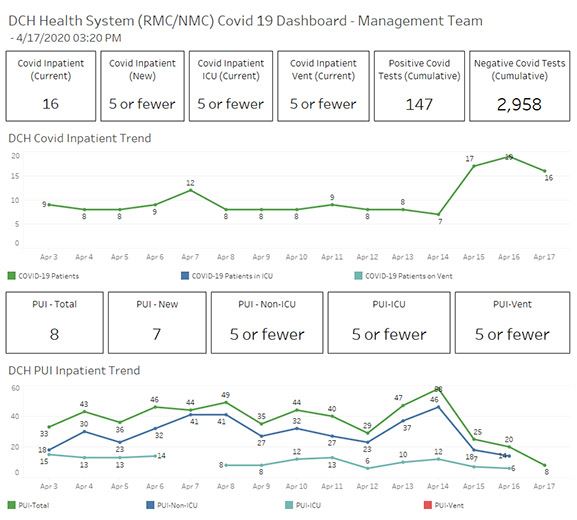The height and width of the screenshot is (520, 577).
Task: Select the Positive Covid Tests 147 card
Action: click(x=419, y=86)
